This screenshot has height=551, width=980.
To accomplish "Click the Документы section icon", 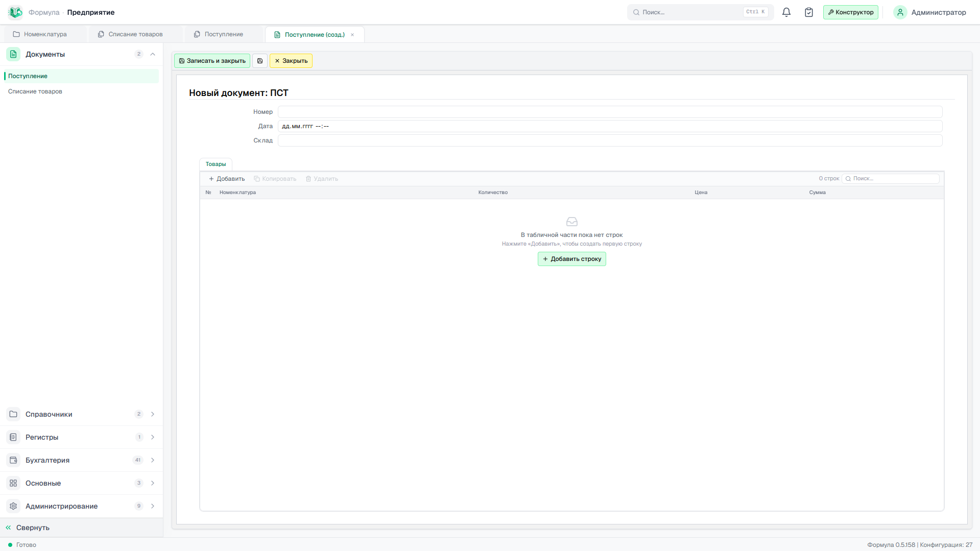I will [x=13, y=54].
